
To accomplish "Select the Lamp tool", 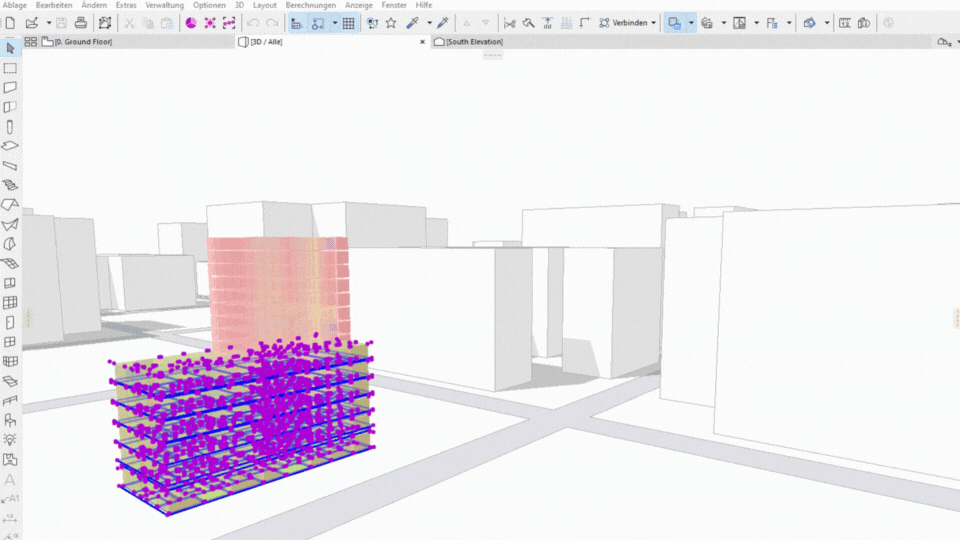I will pyautogui.click(x=10, y=440).
